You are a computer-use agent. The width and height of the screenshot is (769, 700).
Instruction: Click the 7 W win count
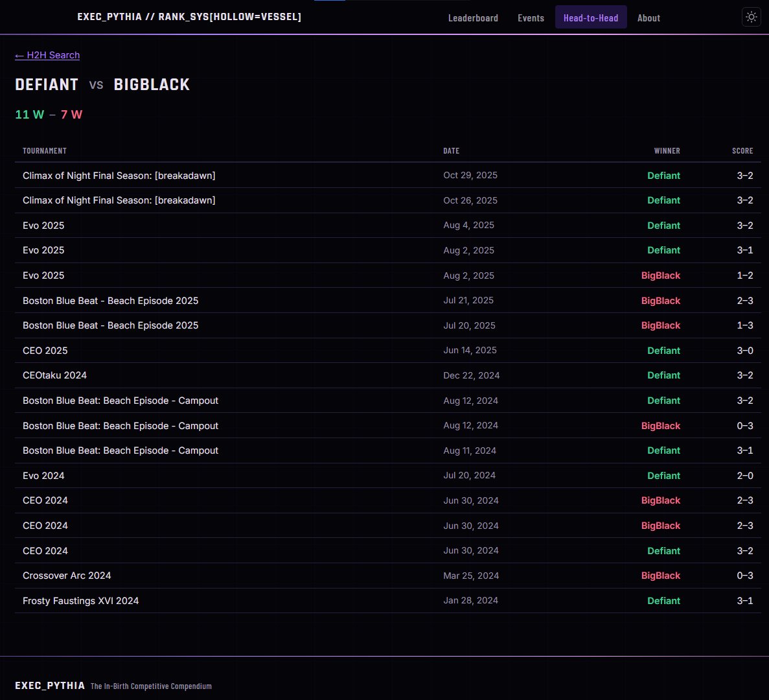tap(72, 114)
